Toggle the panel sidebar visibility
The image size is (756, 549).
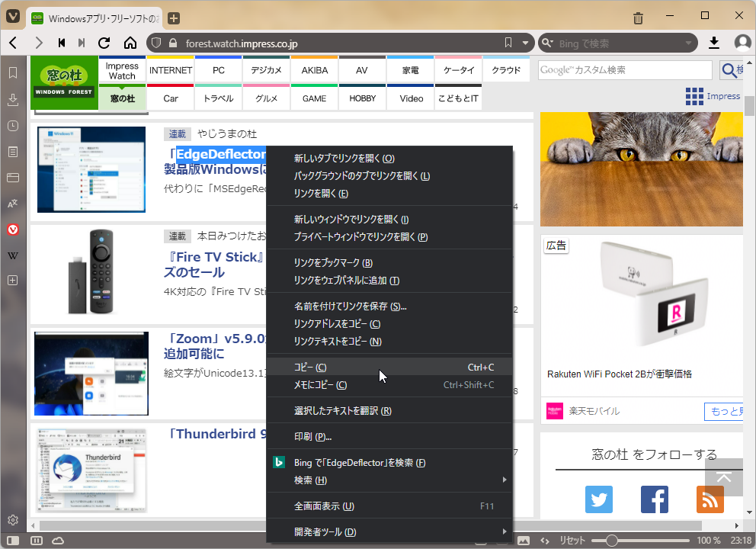(x=11, y=540)
